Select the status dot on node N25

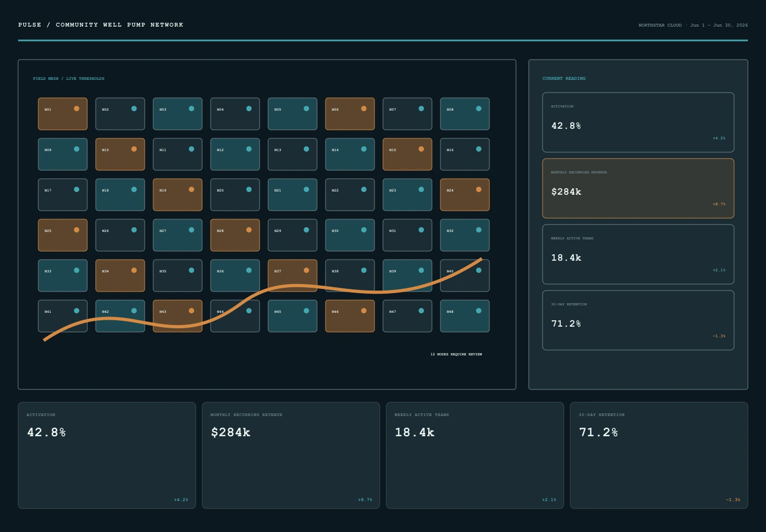[x=77, y=230]
